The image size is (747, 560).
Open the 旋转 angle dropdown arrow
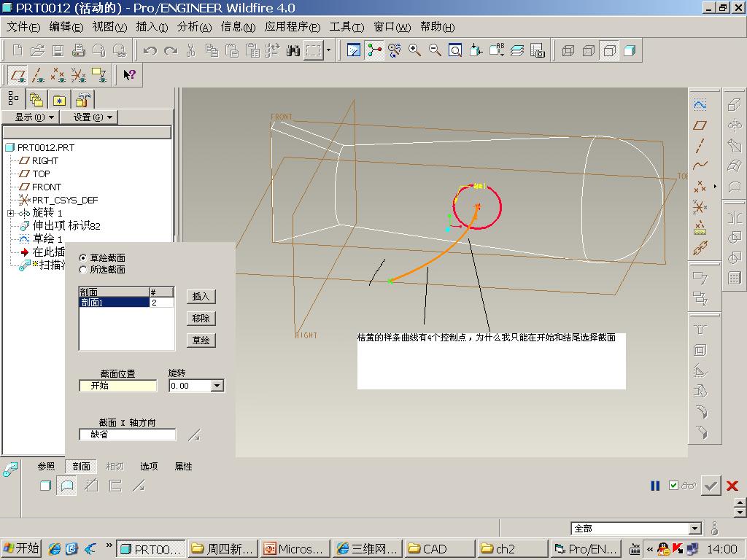(x=217, y=386)
